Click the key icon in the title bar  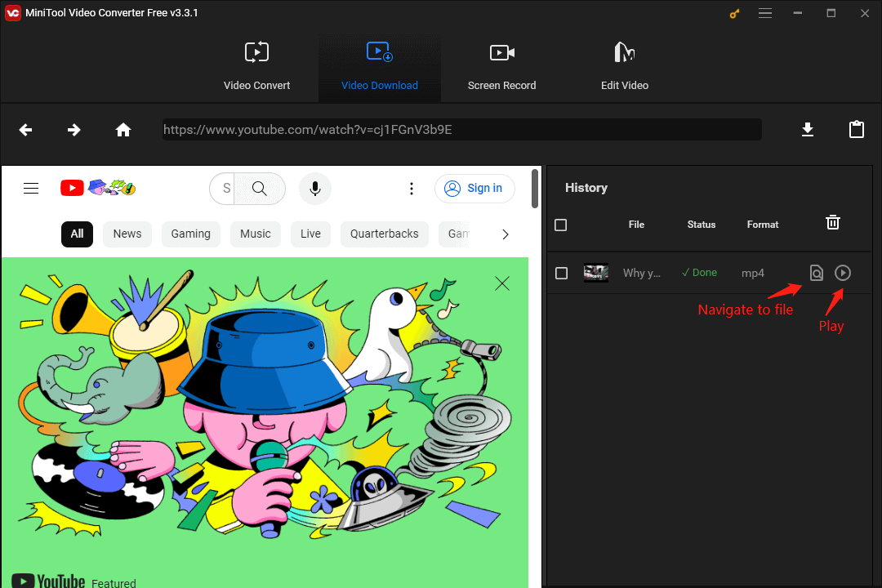pos(734,14)
